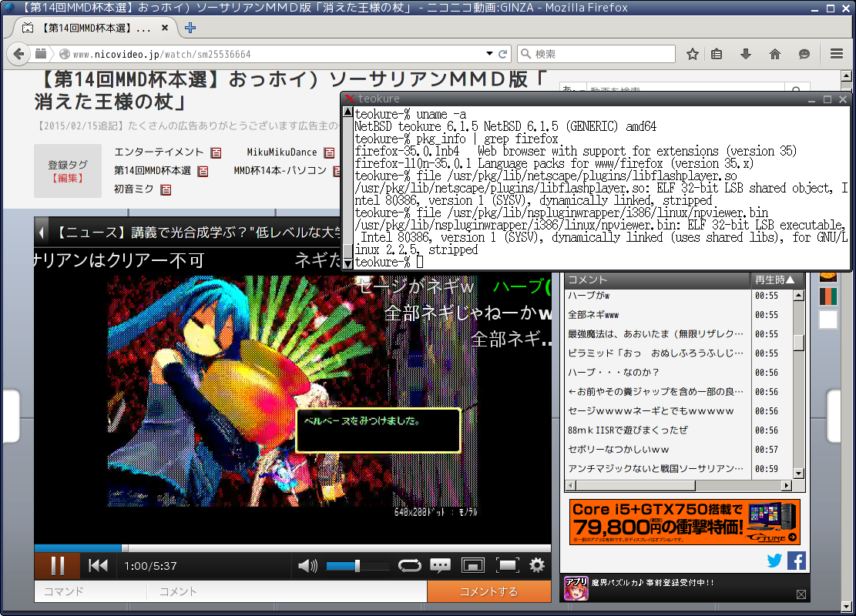This screenshot has width=856, height=616.
Task: Show previous news ticker item arrow
Action: 42,233
